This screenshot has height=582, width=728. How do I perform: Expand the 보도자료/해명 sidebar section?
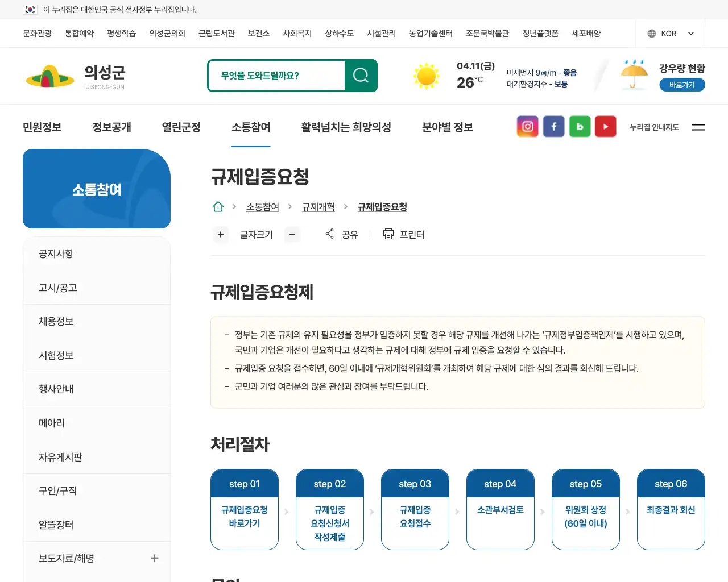154,558
